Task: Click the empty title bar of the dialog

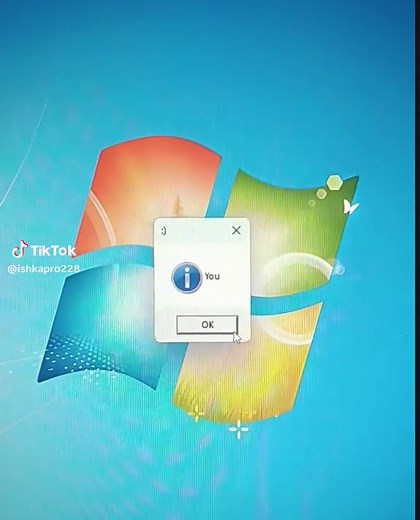Action: (198, 230)
